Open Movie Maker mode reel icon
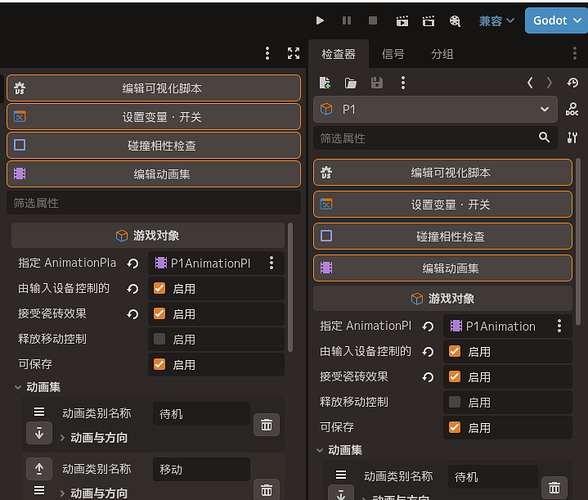The image size is (588, 500). click(455, 21)
